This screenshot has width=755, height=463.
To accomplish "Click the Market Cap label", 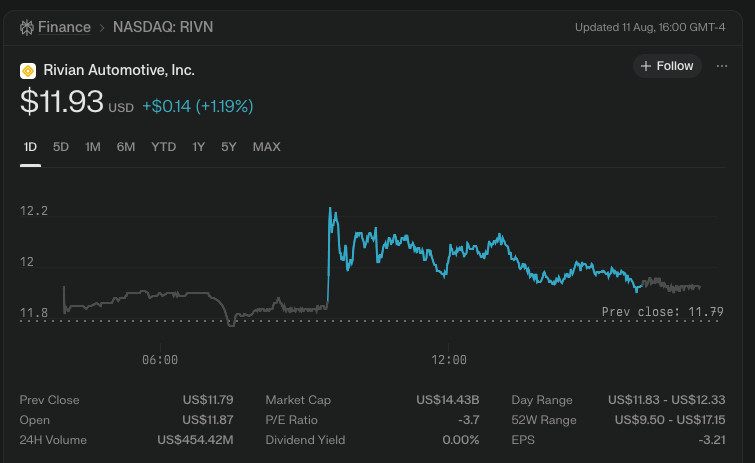I will (x=298, y=400).
